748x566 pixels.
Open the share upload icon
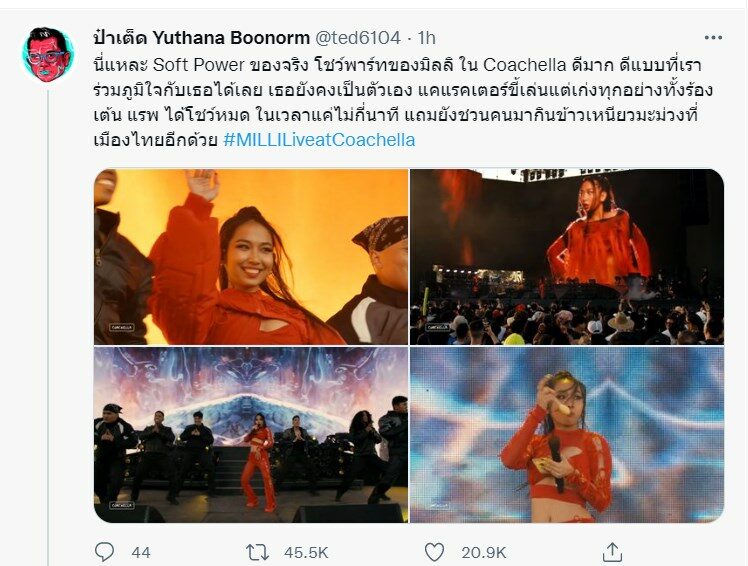point(612,552)
